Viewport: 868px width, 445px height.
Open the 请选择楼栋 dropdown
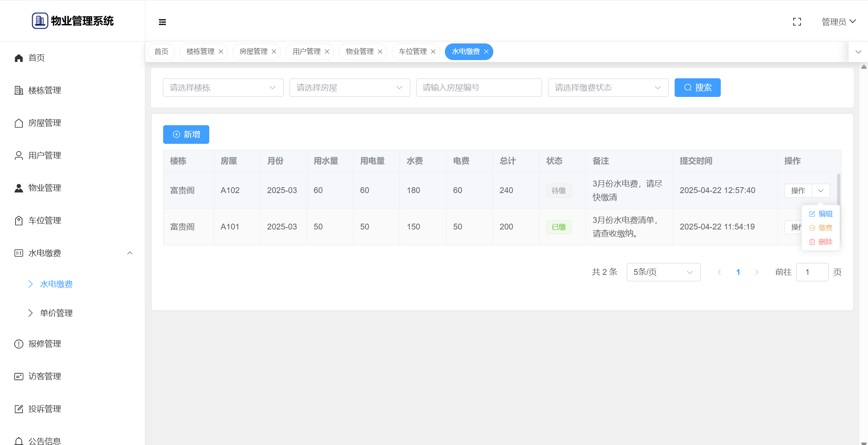223,88
